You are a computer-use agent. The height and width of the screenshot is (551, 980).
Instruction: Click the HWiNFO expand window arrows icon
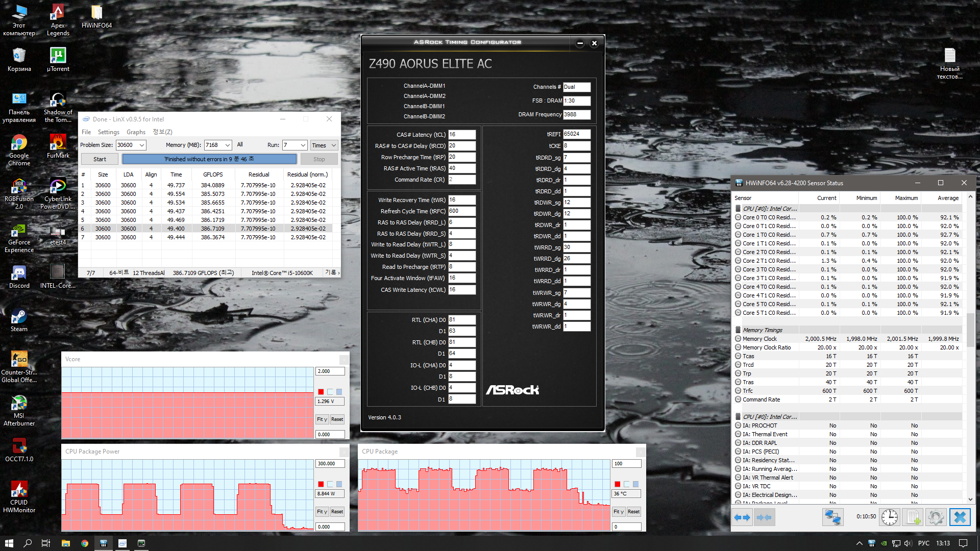point(742,517)
